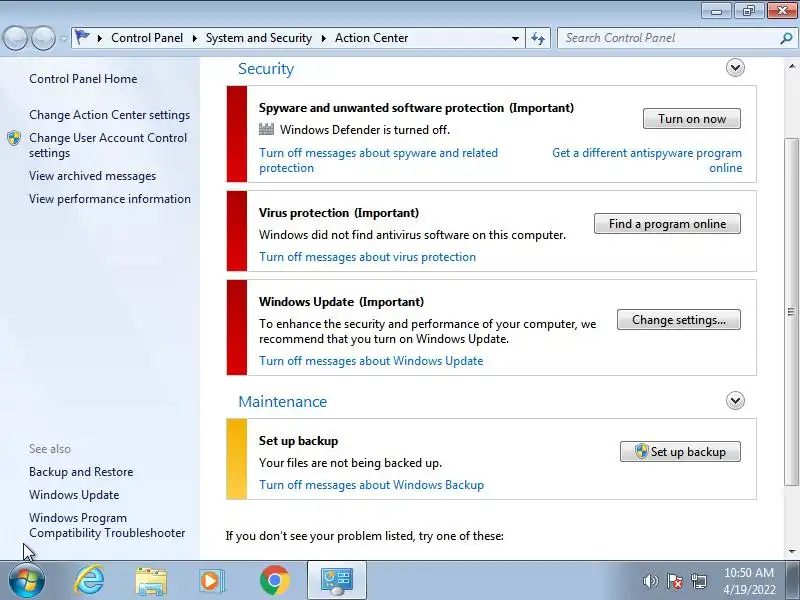Screen dimensions: 800x600
Task: Select the Control Panel taskbar icon
Action: pyautogui.click(x=337, y=581)
